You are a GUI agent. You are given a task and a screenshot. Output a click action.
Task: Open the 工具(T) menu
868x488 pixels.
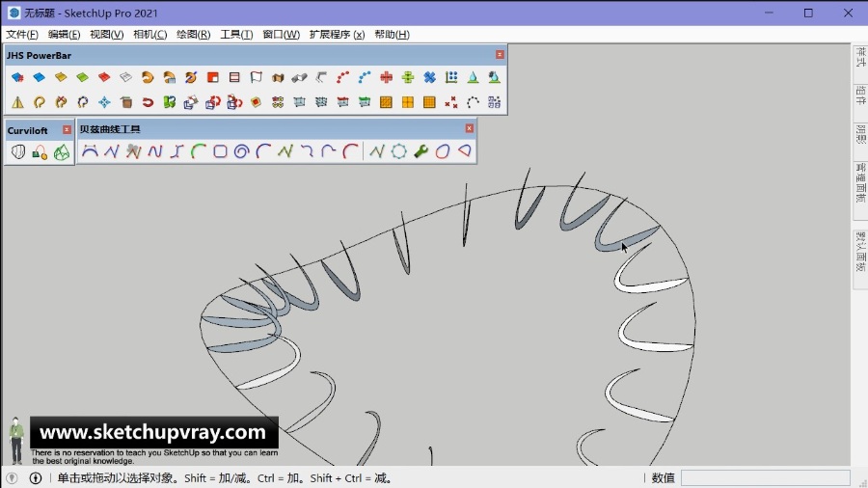click(x=236, y=35)
